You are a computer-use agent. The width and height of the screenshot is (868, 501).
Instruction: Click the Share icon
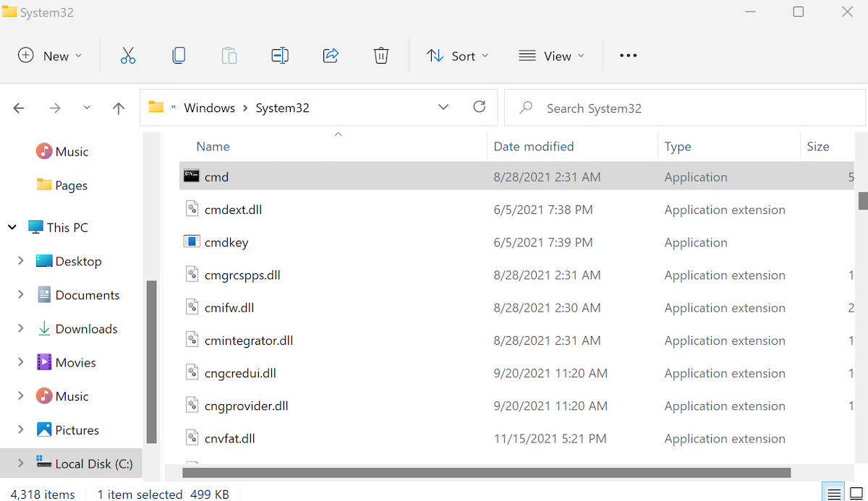pyautogui.click(x=331, y=55)
